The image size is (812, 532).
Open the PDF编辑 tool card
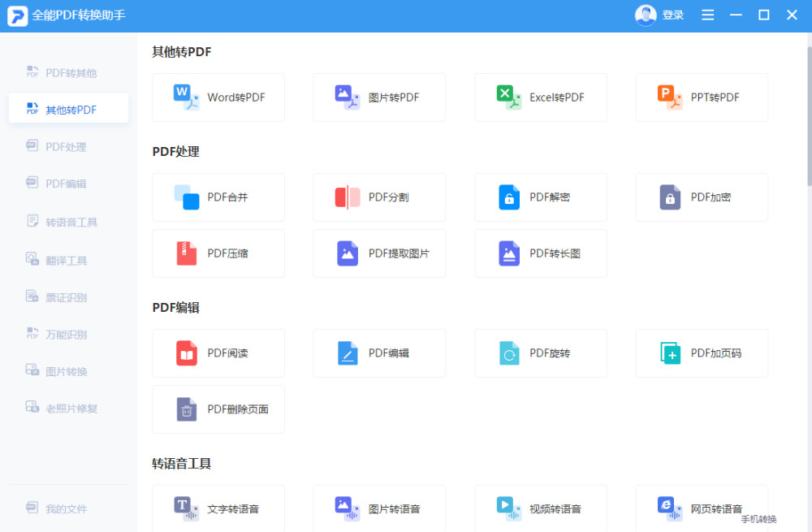(379, 353)
